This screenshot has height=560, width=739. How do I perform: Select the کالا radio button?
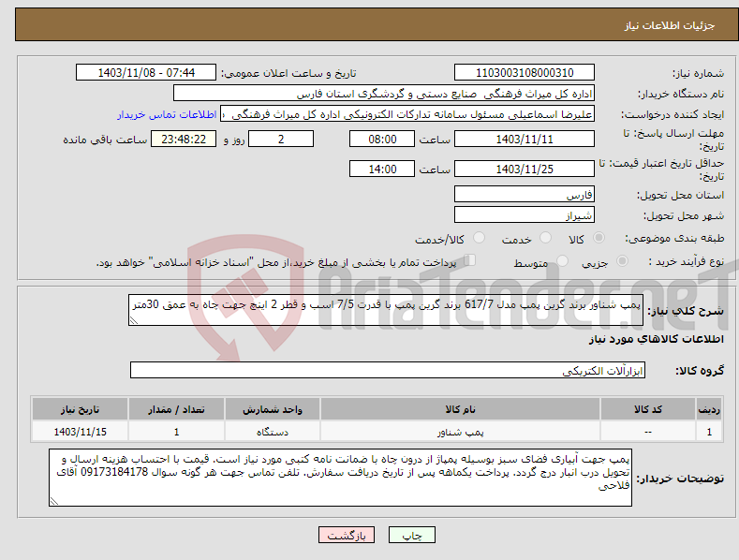[599, 238]
